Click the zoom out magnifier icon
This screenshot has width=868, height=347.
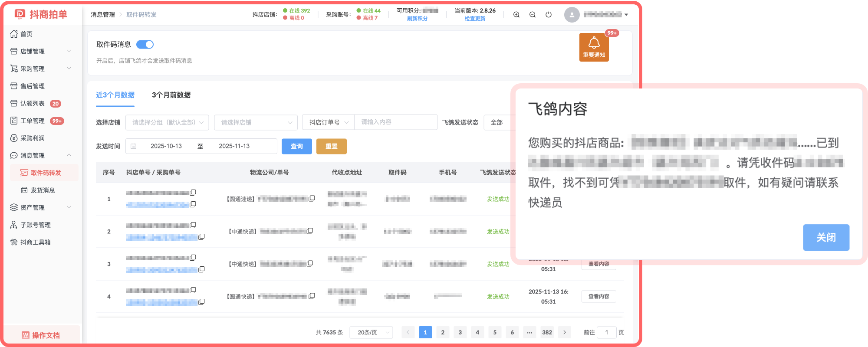(533, 15)
